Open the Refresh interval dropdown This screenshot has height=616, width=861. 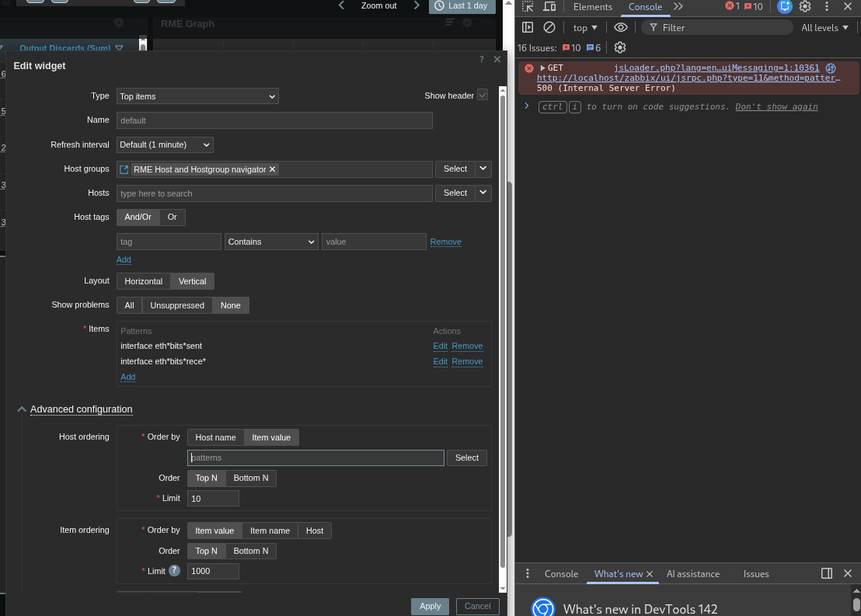tap(165, 144)
